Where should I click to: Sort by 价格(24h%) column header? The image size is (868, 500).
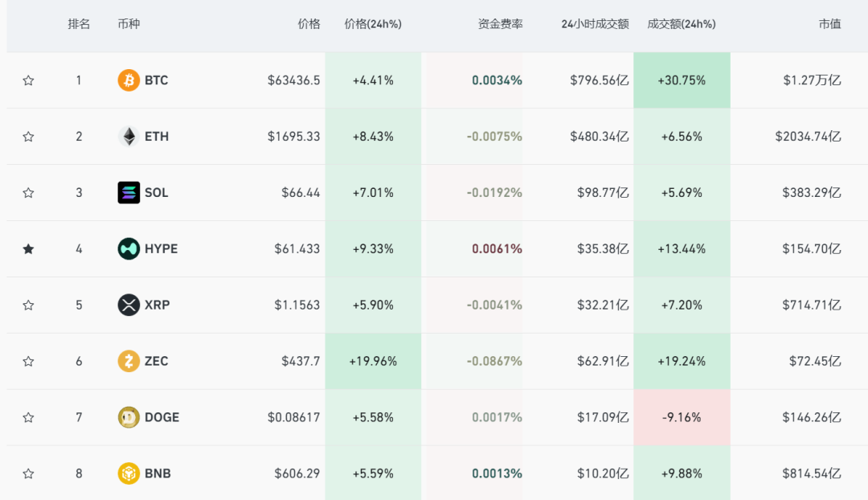pyautogui.click(x=373, y=24)
